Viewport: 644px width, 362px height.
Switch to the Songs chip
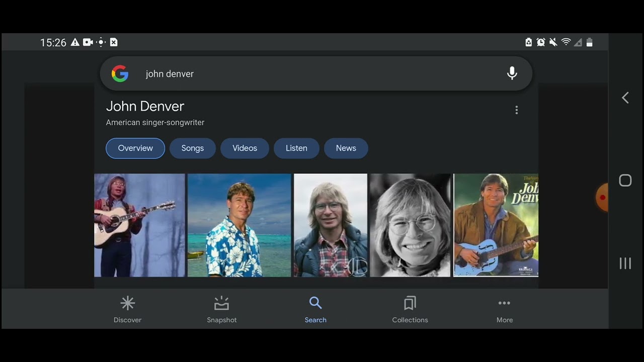point(193,148)
